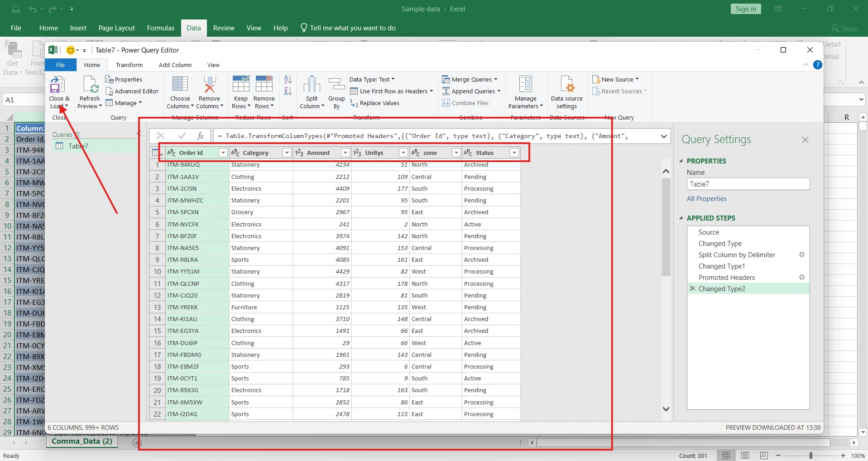Switch to the Transform tab
This screenshot has width=868, height=461.
click(x=129, y=65)
